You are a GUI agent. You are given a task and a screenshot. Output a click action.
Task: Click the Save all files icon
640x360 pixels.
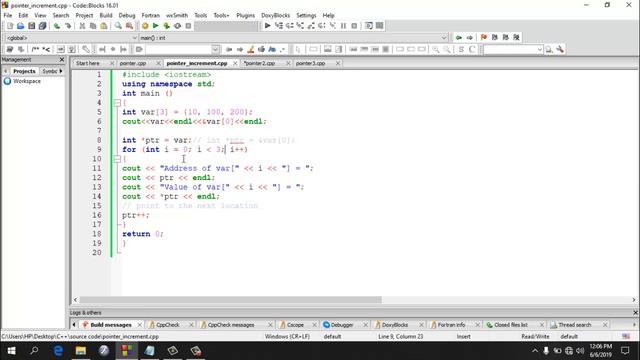pos(42,26)
